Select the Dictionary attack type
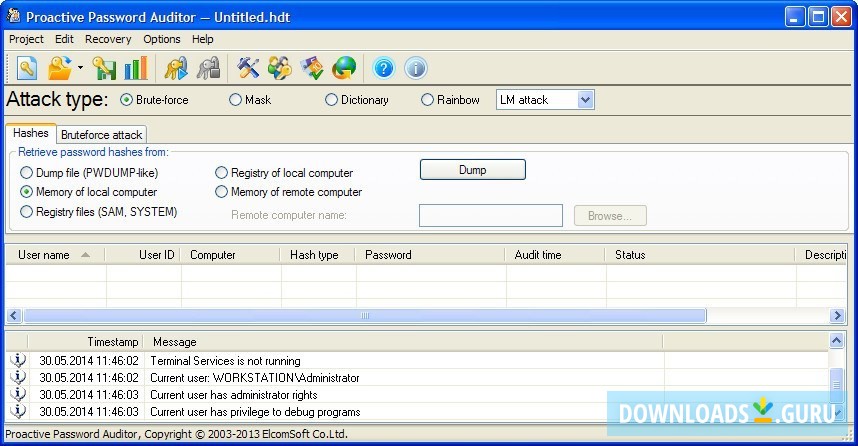This screenshot has width=858, height=446. (x=332, y=100)
